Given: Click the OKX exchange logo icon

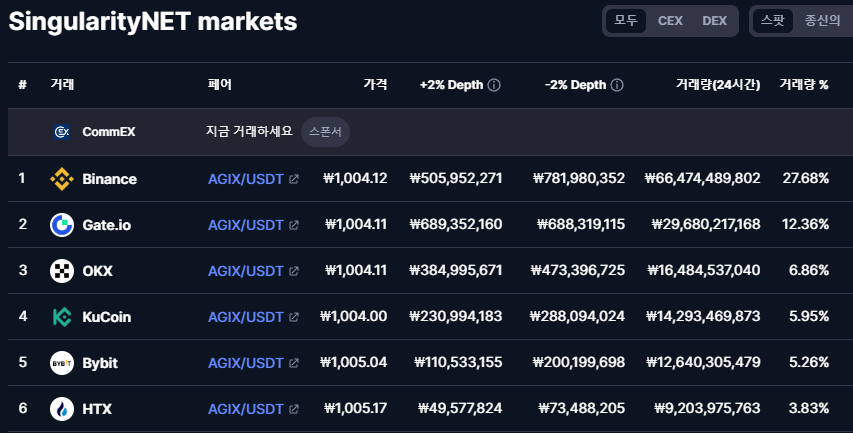Looking at the screenshot, I should (62, 271).
